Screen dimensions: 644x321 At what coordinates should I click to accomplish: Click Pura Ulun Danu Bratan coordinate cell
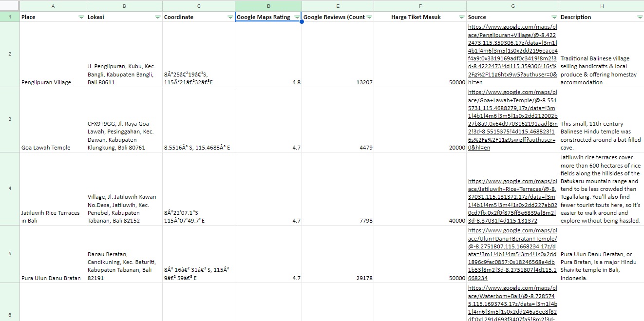(199, 254)
